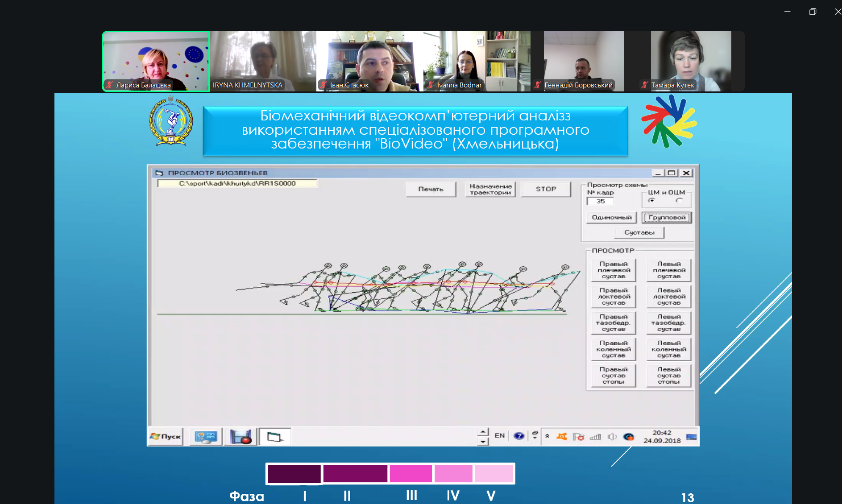Open the Пуск start menu
This screenshot has height=504, width=842.
(166, 437)
